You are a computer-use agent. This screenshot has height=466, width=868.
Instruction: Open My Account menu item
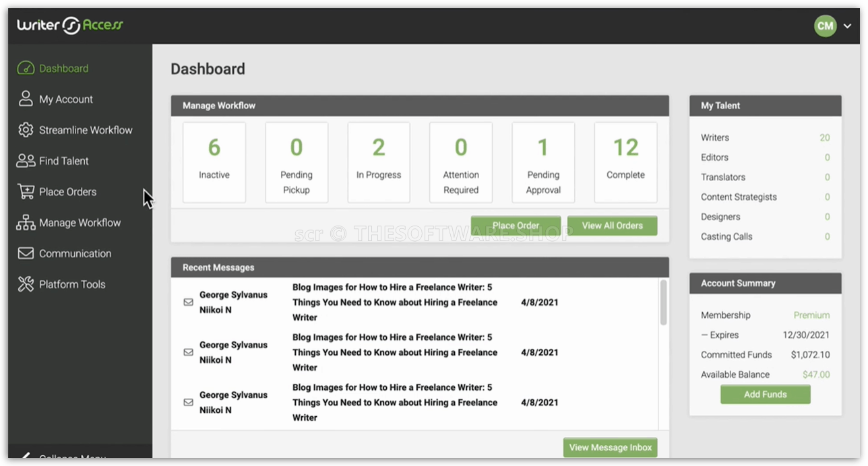(x=66, y=99)
